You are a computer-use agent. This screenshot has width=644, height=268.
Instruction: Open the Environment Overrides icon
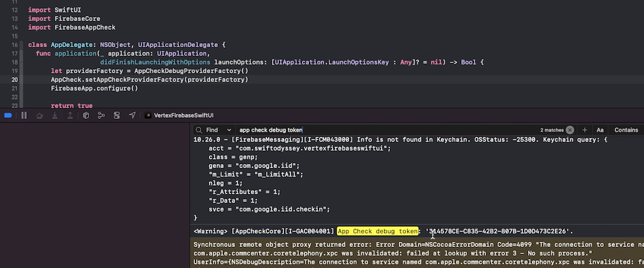pyautogui.click(x=117, y=115)
